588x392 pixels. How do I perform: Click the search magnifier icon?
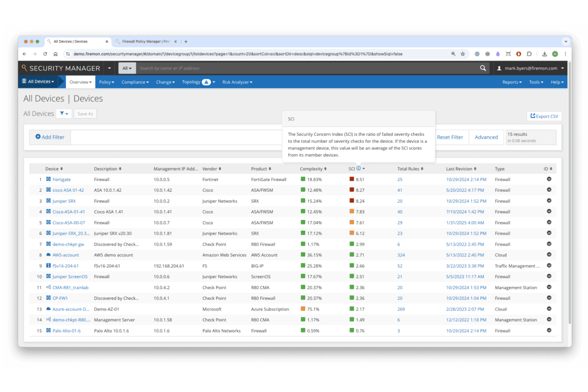coord(483,68)
